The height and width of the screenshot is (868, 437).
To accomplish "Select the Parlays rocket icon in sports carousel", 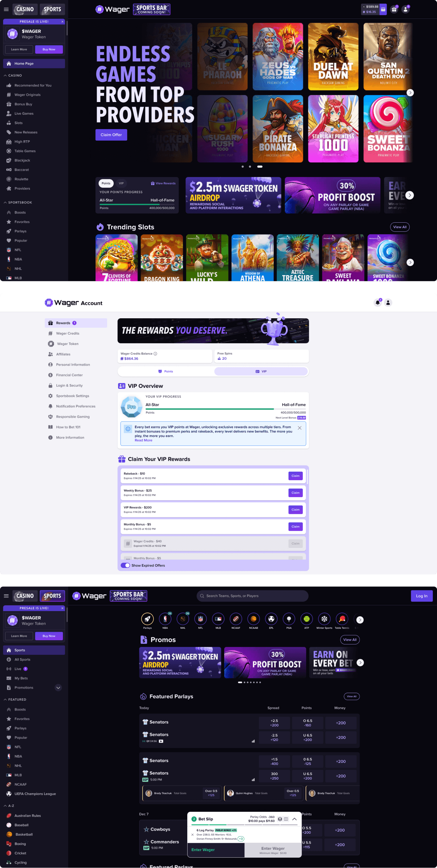I will pos(147,619).
